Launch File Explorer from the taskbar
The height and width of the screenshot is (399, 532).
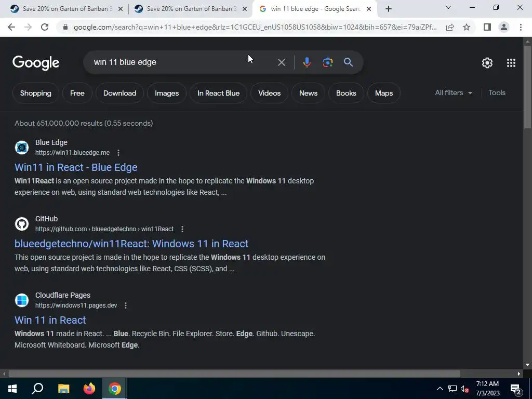(63, 389)
